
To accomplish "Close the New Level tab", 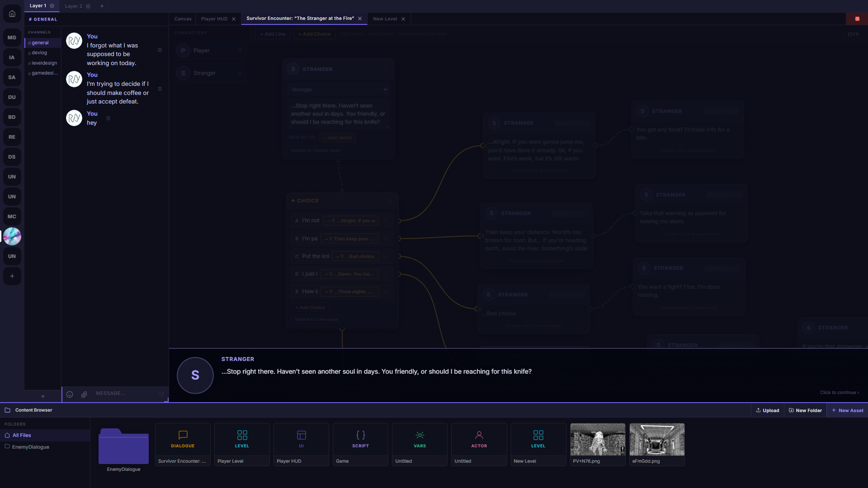I will click(x=403, y=19).
